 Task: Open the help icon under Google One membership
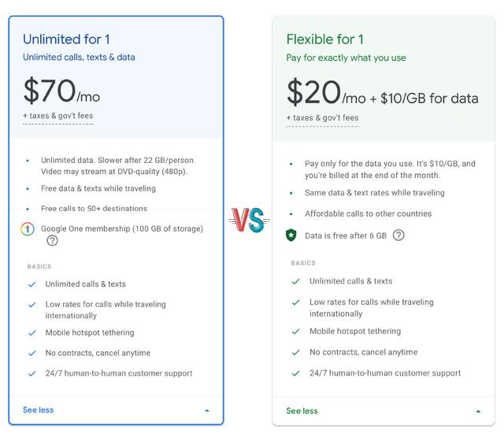click(52, 240)
